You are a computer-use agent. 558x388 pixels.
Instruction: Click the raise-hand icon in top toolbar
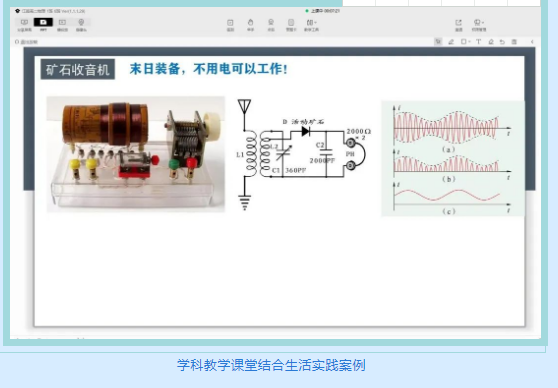[x=251, y=24]
